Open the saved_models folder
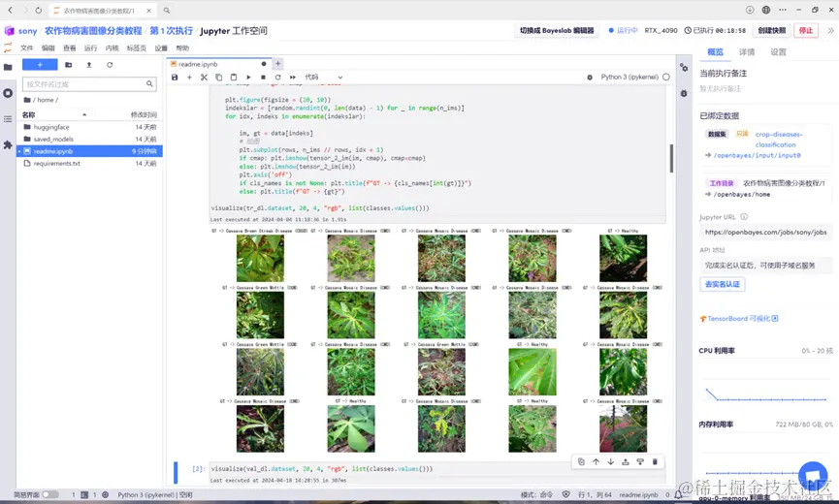839x504 pixels. pos(89,139)
